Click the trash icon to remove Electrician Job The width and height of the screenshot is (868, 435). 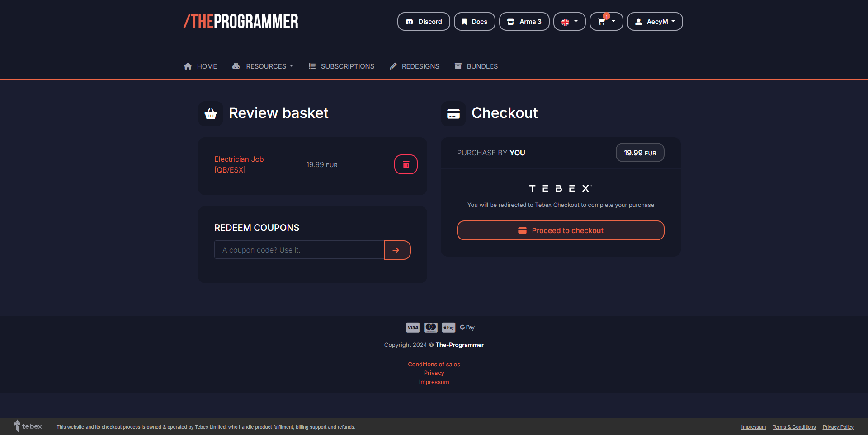(406, 164)
